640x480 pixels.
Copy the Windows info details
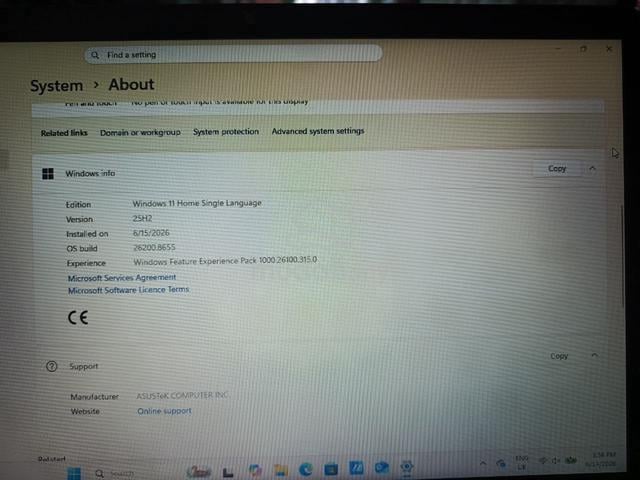coord(557,168)
